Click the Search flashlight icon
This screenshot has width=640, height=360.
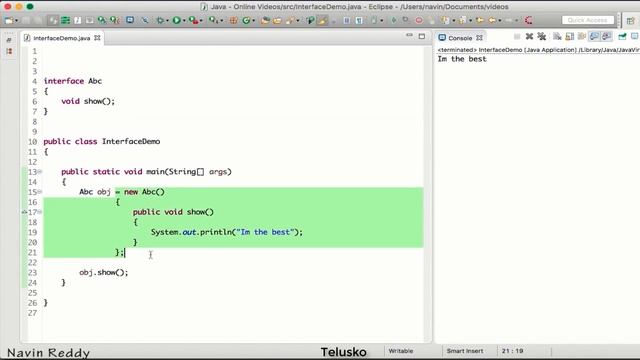291,20
